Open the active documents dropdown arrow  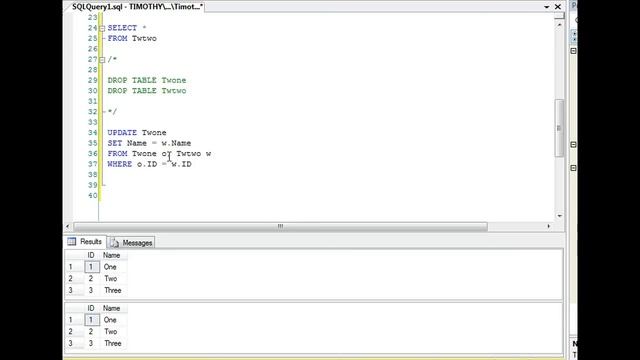(547, 7)
